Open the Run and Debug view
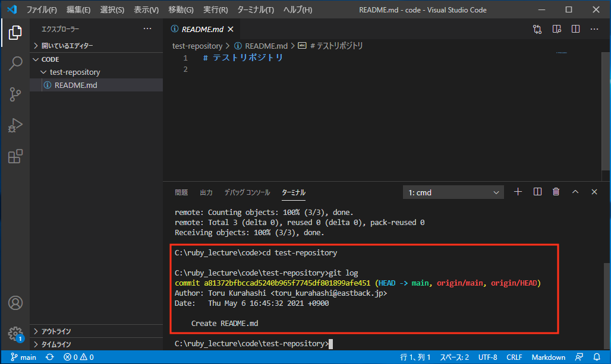Screen dimensions: 611x364 click(15, 125)
